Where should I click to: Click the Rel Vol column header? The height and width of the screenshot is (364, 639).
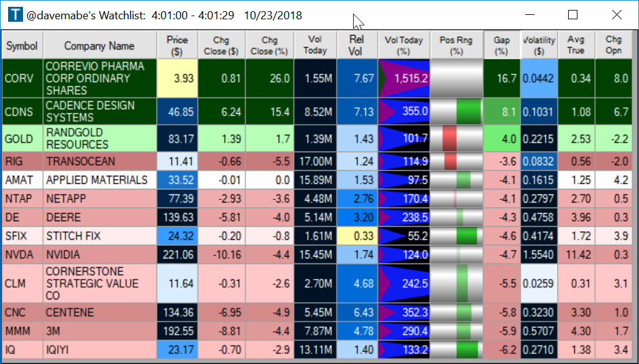point(357,45)
